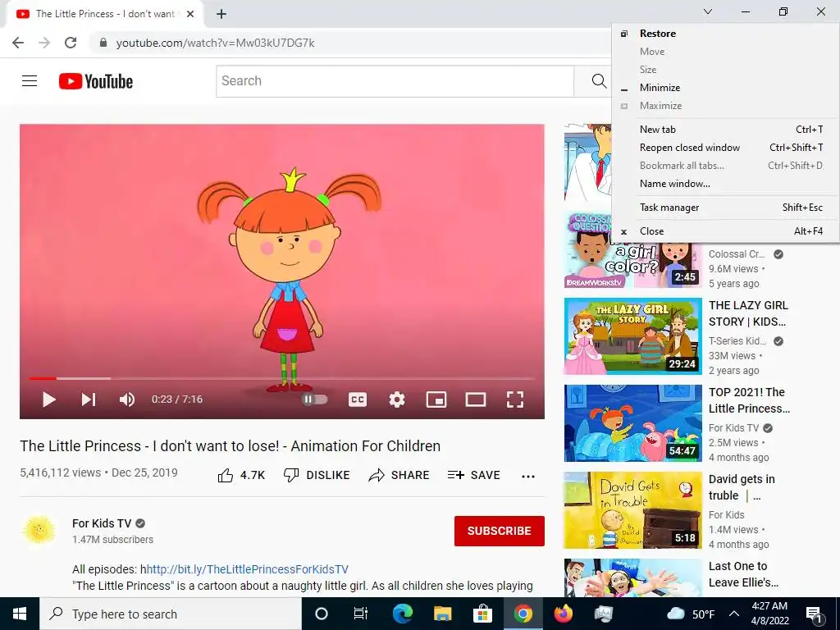Open File Explorer from taskbar
This screenshot has height=630, width=840.
[x=442, y=614]
